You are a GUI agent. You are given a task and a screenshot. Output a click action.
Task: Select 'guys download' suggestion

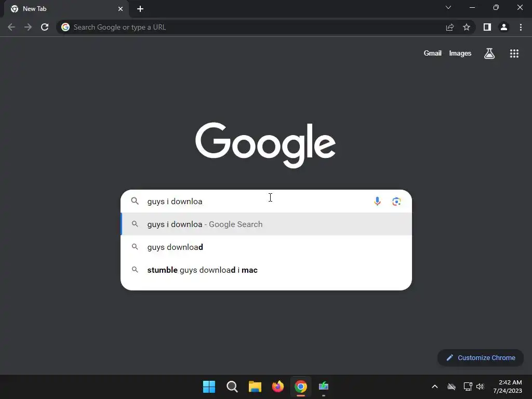(x=267, y=247)
